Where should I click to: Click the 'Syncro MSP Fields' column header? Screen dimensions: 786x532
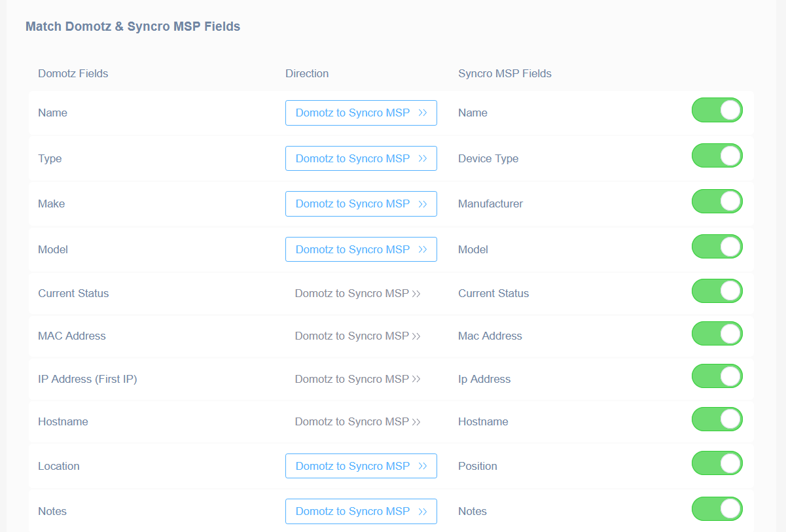pos(505,73)
